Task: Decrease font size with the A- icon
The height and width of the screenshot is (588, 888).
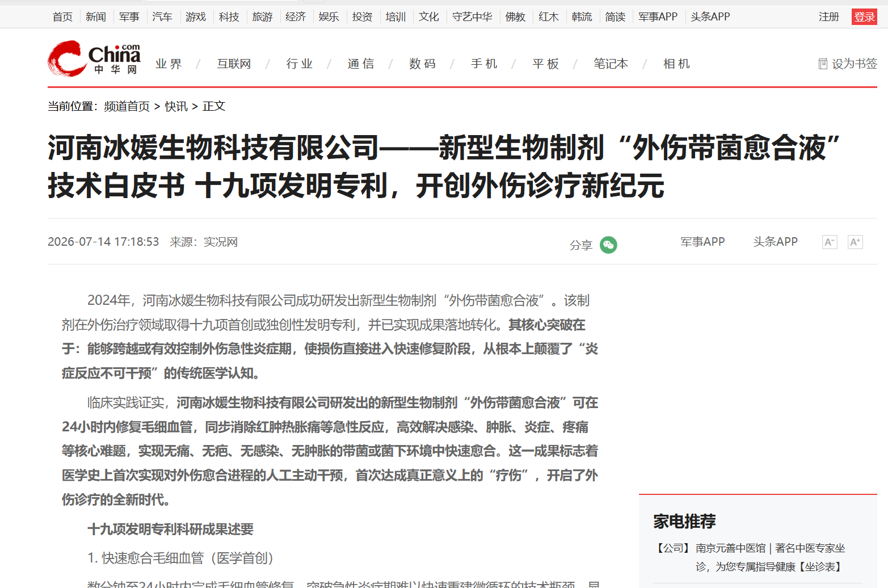Action: coord(830,242)
